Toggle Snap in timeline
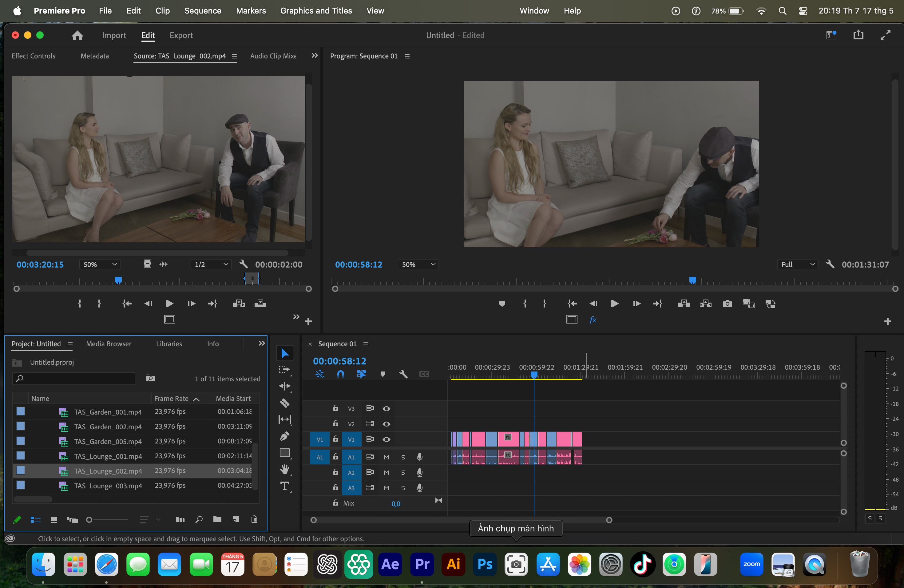This screenshot has width=904, height=588. point(341,374)
